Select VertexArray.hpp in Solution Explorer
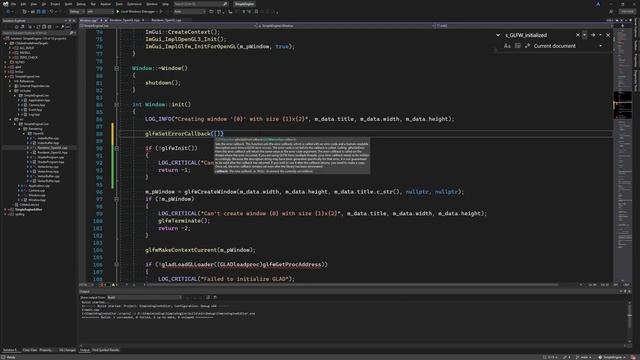This screenshot has height=360, width=640. click(x=48, y=172)
